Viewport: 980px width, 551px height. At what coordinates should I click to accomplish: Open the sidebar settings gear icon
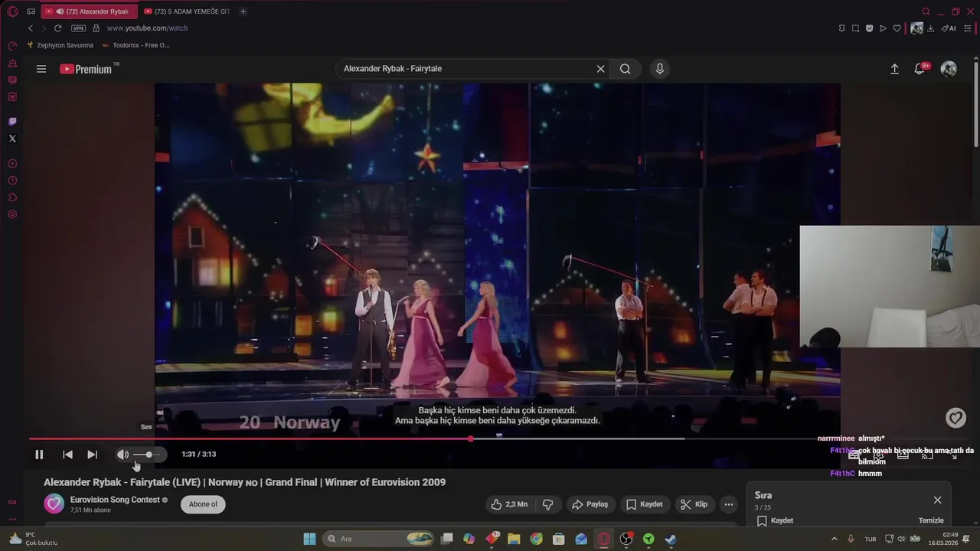pos(12,214)
